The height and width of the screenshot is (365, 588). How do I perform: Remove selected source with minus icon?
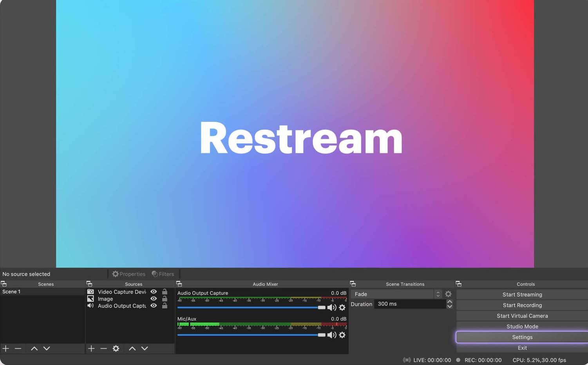[x=103, y=348]
